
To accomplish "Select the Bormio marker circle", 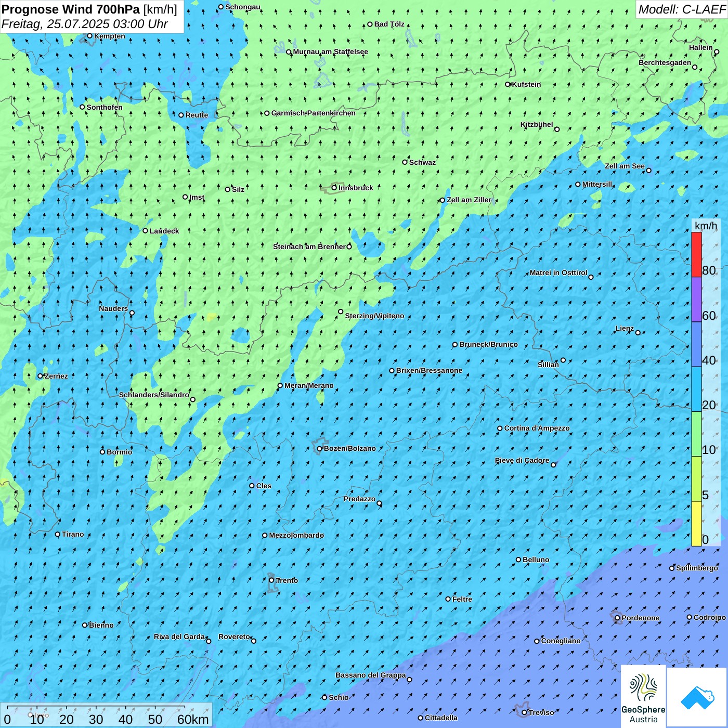I will [102, 452].
